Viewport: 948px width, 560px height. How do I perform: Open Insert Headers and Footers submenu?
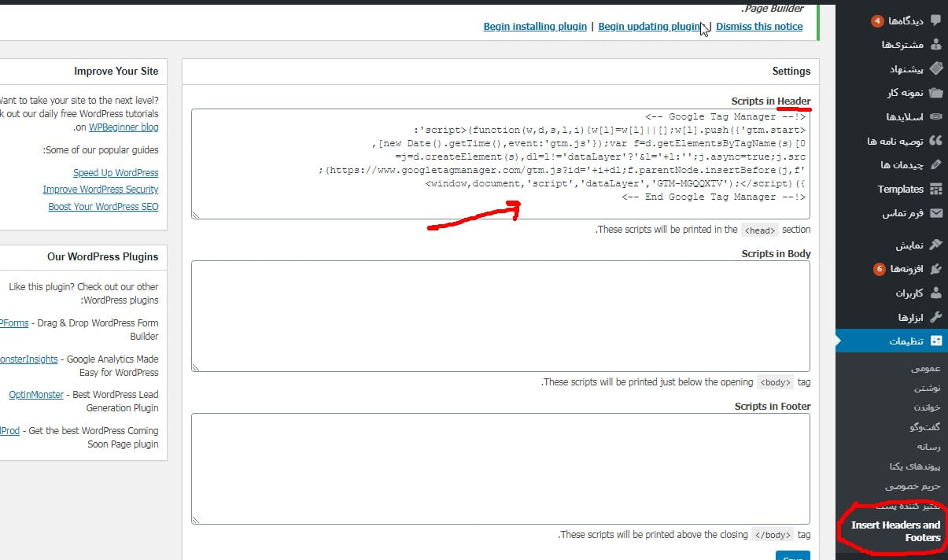[895, 531]
